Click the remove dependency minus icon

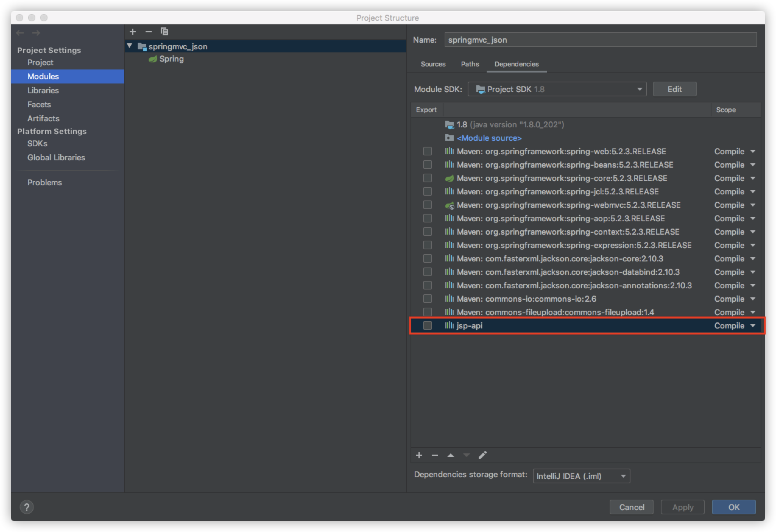435,455
